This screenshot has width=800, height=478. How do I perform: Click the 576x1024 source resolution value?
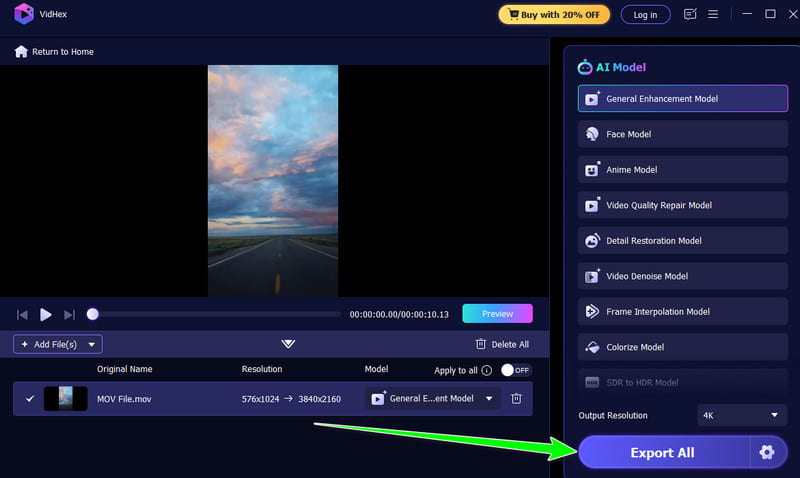pos(260,399)
